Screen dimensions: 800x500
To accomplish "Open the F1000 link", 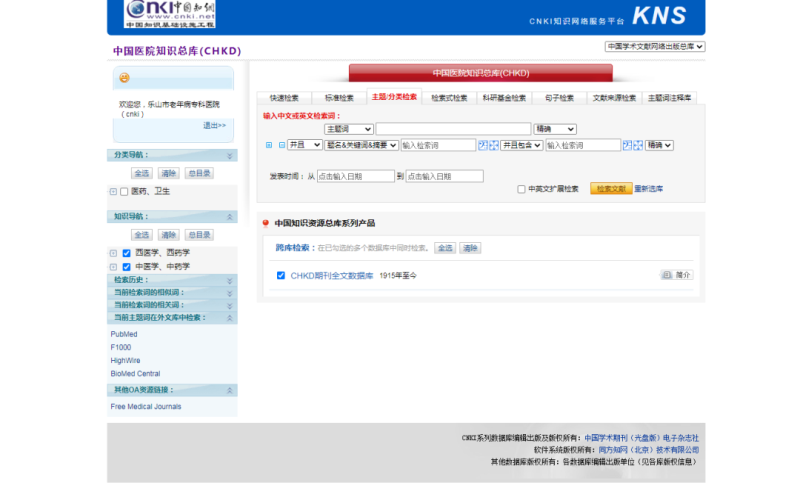I will click(121, 347).
